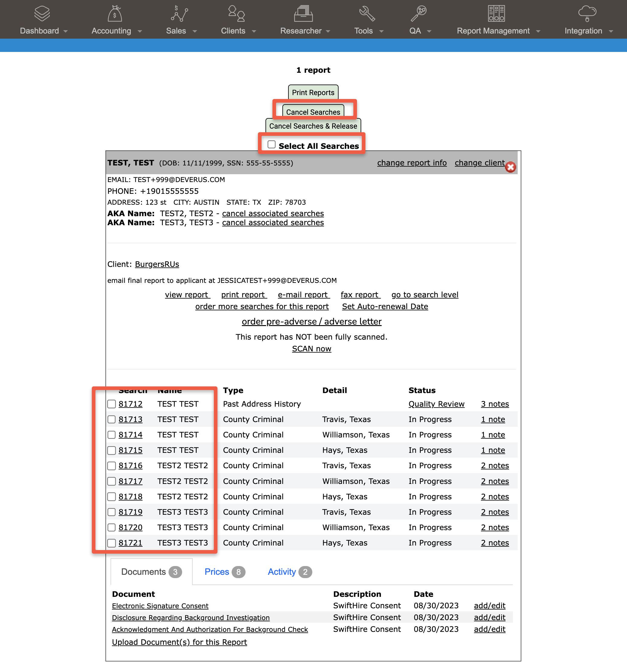The width and height of the screenshot is (627, 672).
Task: Click the change client link
Action: point(480,163)
